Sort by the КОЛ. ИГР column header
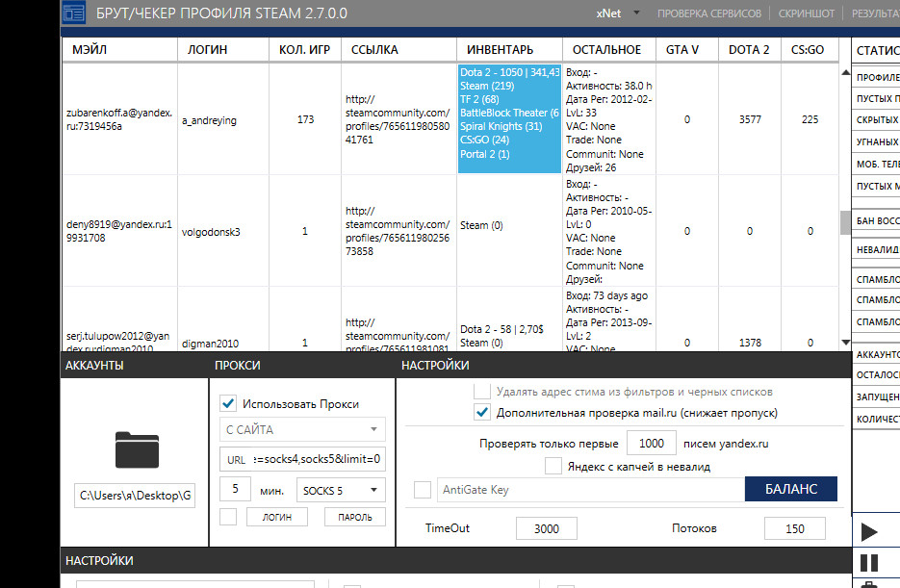This screenshot has height=588, width=900. 305,50
